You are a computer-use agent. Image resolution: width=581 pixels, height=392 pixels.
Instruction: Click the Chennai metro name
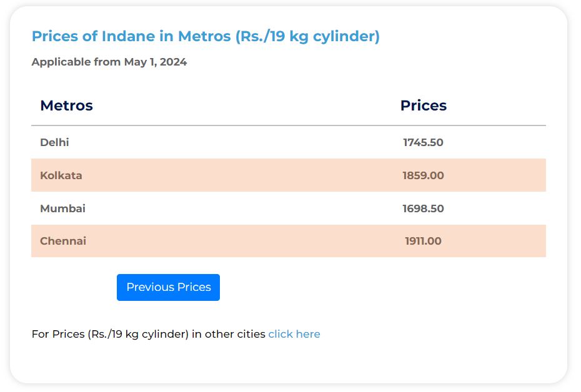pyautogui.click(x=63, y=241)
